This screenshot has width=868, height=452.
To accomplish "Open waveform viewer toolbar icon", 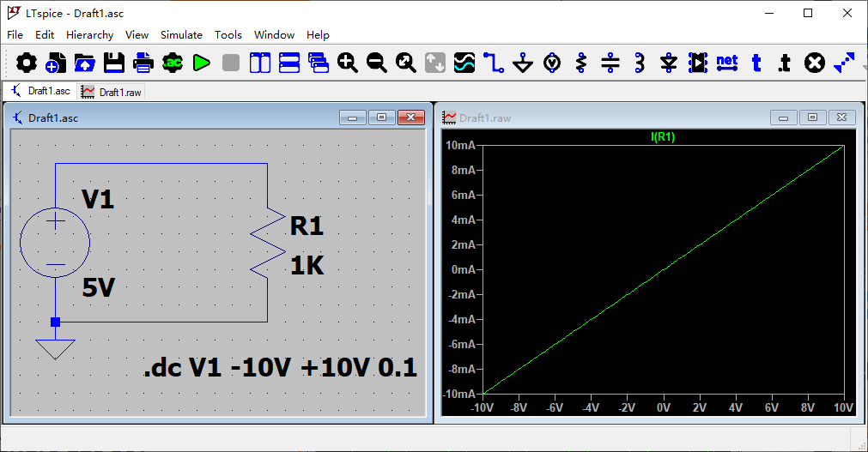I will click(464, 63).
